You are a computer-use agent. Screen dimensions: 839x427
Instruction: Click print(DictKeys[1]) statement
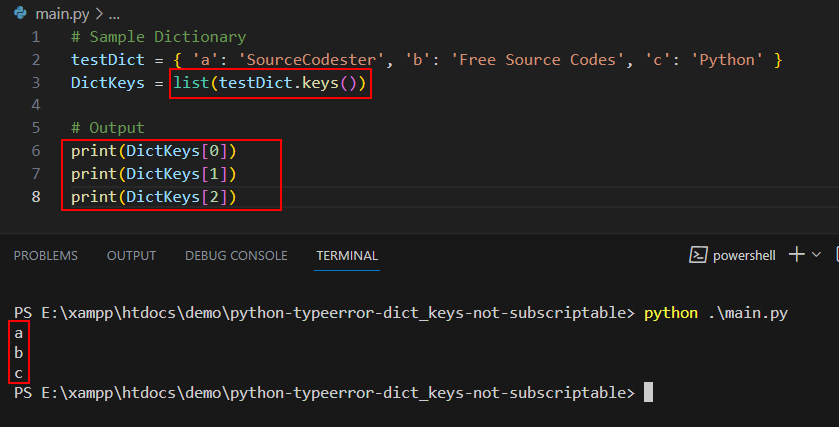(154, 174)
